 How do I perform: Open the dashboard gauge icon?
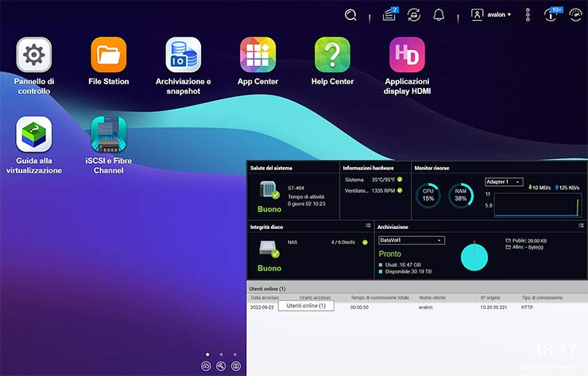[575, 14]
